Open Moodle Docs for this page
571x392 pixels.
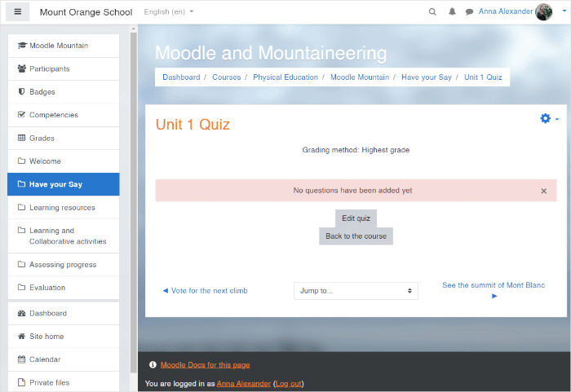[x=205, y=365]
